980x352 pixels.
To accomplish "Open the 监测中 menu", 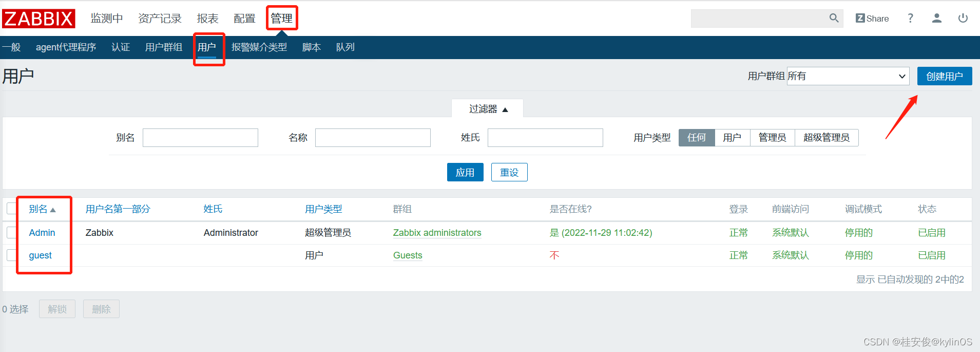I will coord(107,18).
